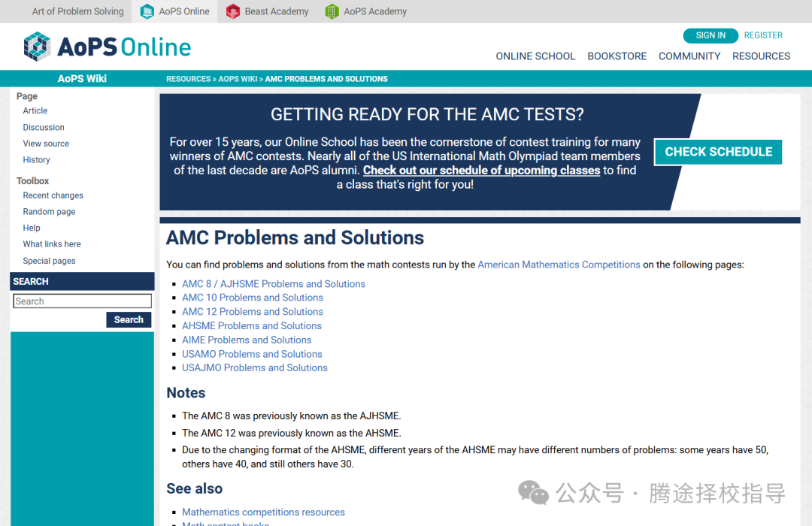Image resolution: width=812 pixels, height=526 pixels.
Task: Click AMC PROBLEMS AND SOLUTIONS breadcrumb text
Action: coord(326,79)
